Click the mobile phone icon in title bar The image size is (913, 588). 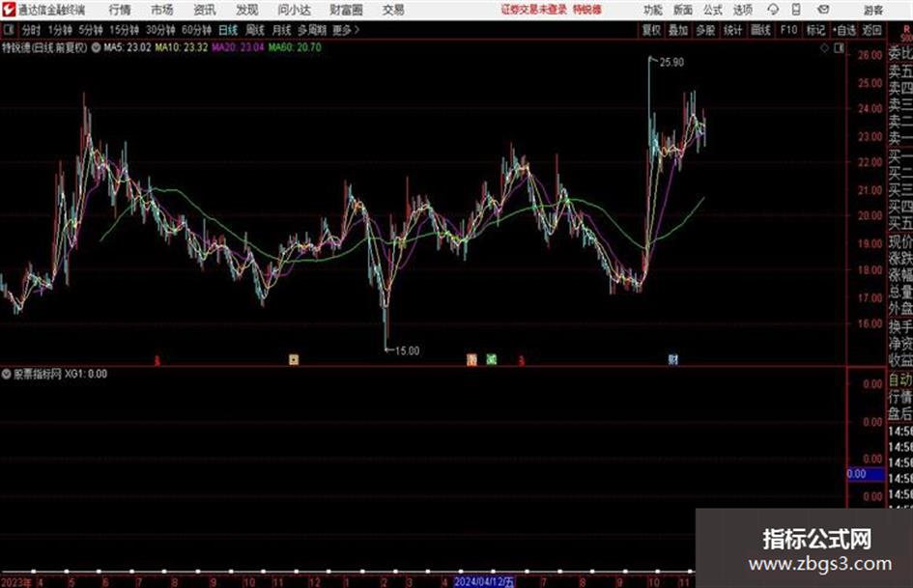click(796, 10)
